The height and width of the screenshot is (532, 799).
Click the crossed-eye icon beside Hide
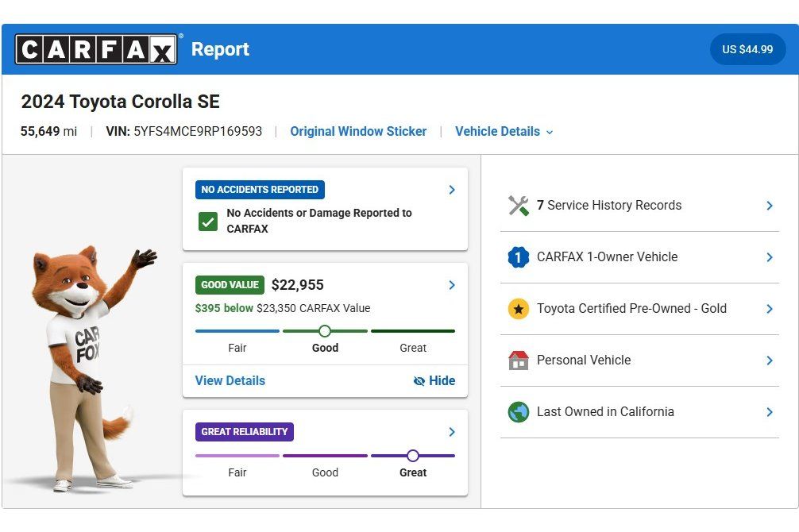(419, 381)
